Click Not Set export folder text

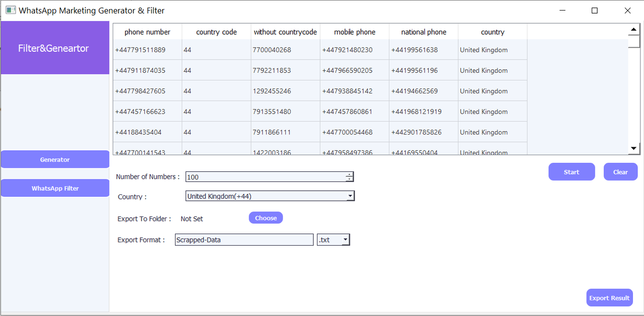pyautogui.click(x=192, y=219)
